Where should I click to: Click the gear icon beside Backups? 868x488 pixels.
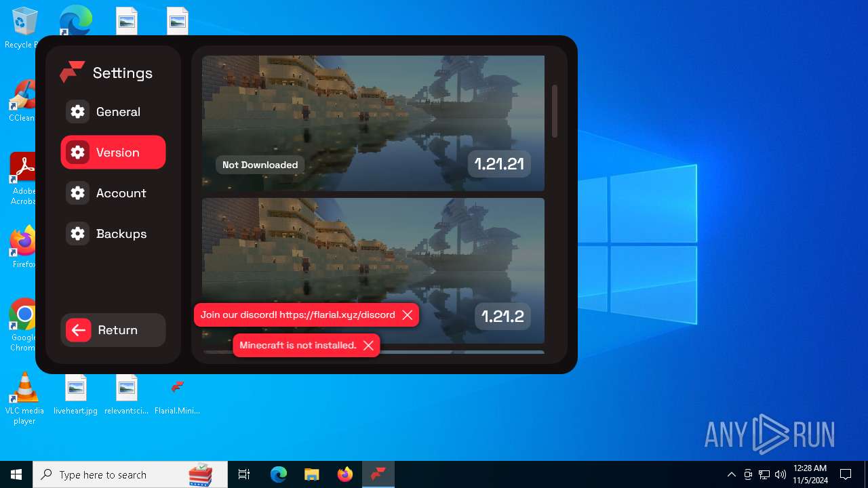point(78,234)
